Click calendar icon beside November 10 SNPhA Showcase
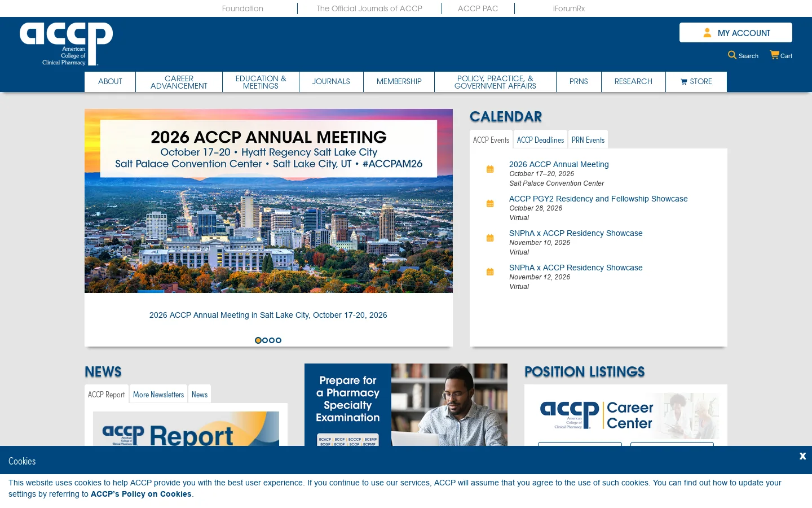The image size is (812, 508). (x=490, y=238)
